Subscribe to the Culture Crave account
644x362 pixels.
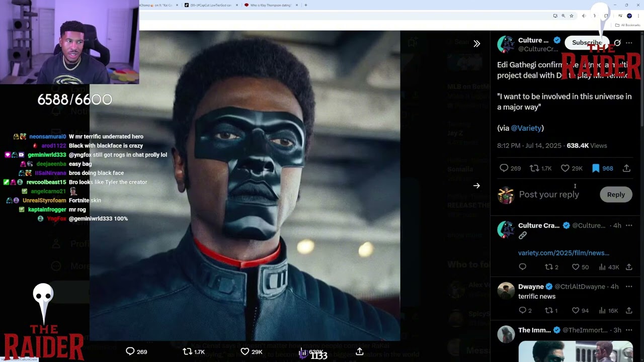coord(587,43)
